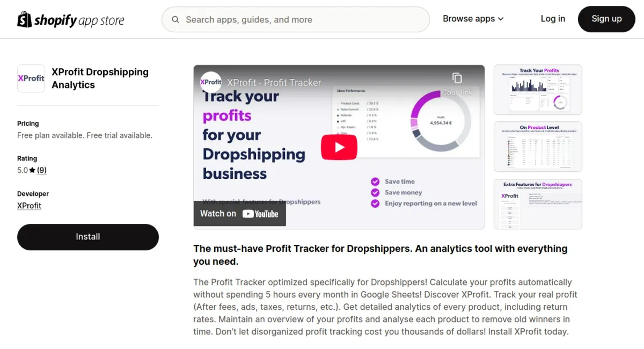Open the Extra Features for Dropshippers thumbnail
The height and width of the screenshot is (349, 644).
(x=537, y=204)
